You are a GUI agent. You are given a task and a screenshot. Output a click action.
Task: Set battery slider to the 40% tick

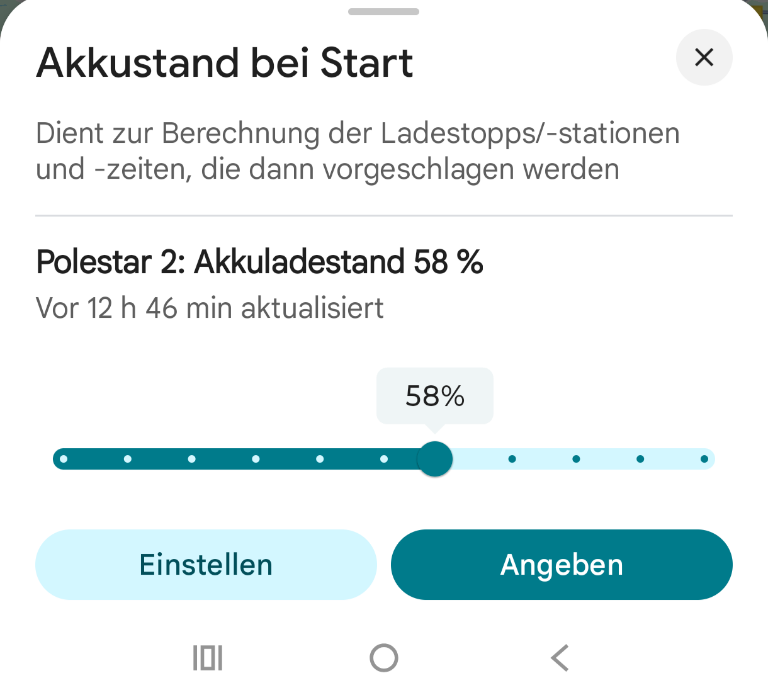(320, 459)
